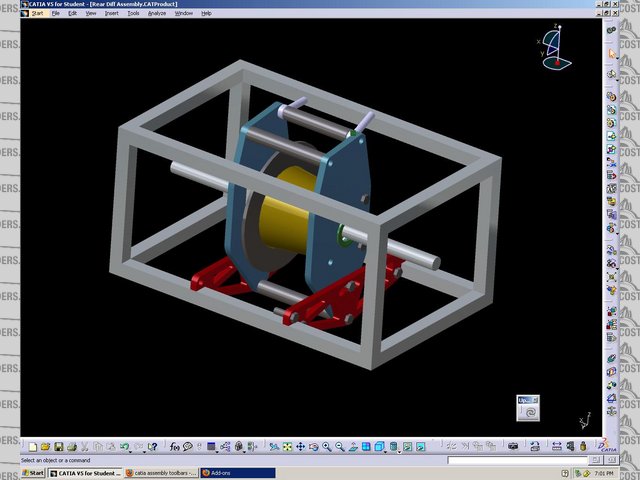Click the Zoom In magnifier

327,447
